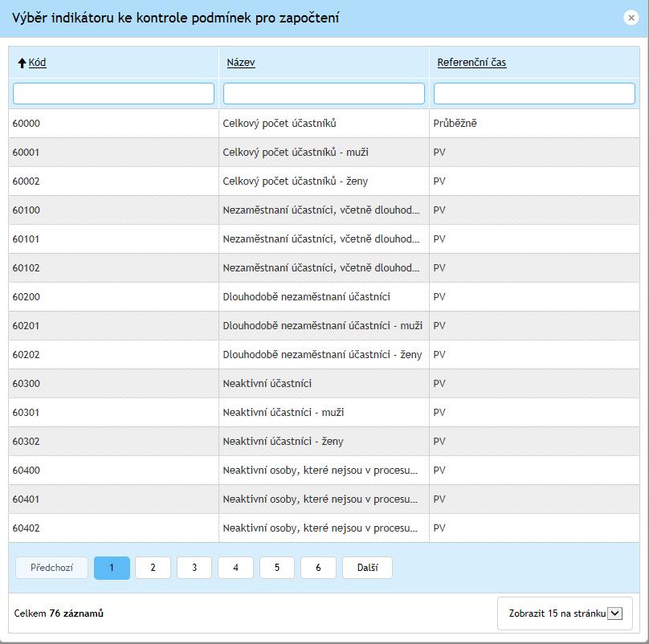
Task: Sort by Referenční čas column header
Action: point(471,63)
